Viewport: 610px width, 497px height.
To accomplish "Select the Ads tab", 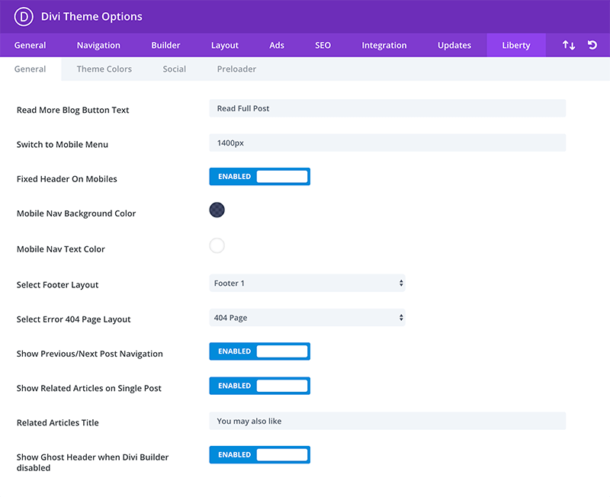I will click(x=277, y=45).
